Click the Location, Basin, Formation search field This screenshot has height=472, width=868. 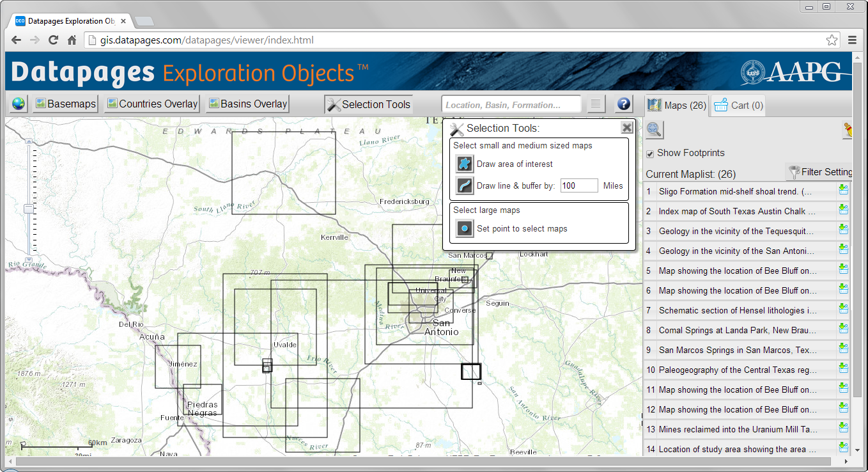tap(511, 104)
